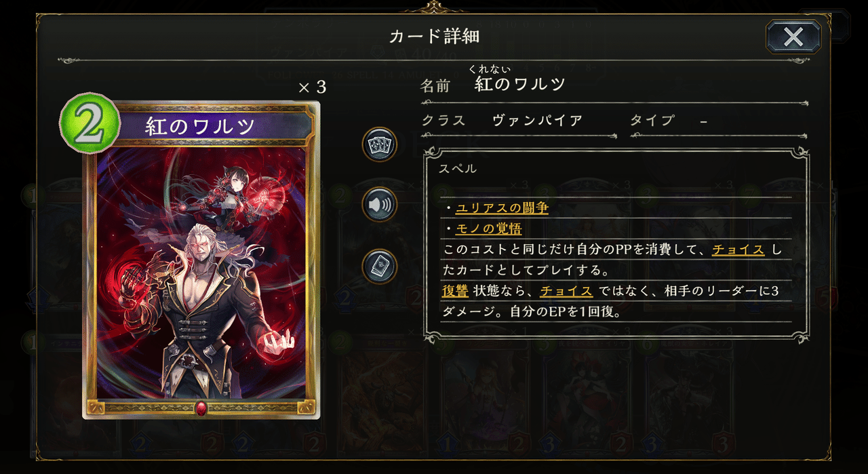Tap the カード詳細 dialog title
Image resolution: width=868 pixels, height=474 pixels.
pyautogui.click(x=434, y=36)
